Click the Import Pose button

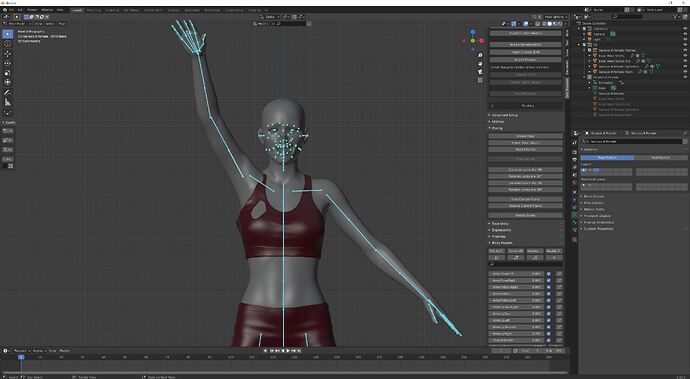[525, 136]
